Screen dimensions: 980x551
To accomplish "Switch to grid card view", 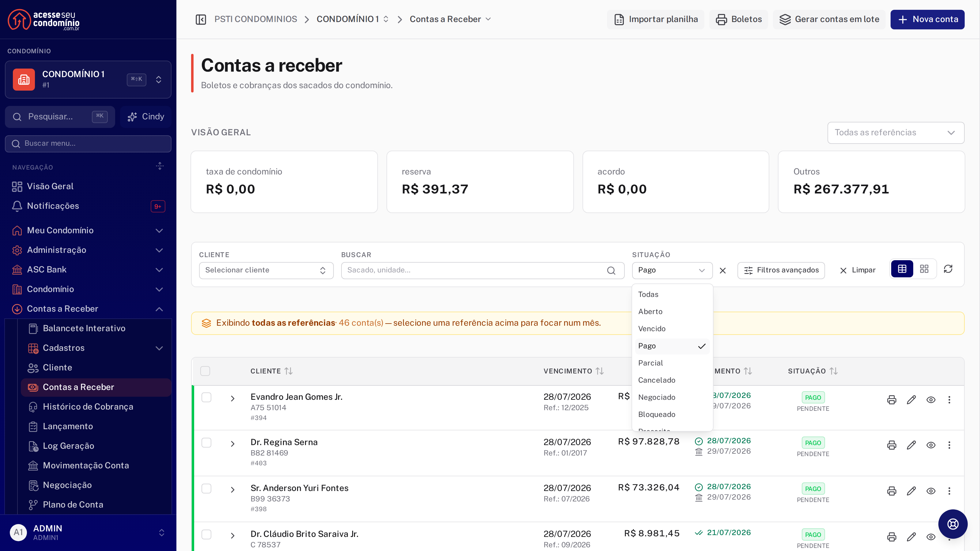I will tap(924, 269).
